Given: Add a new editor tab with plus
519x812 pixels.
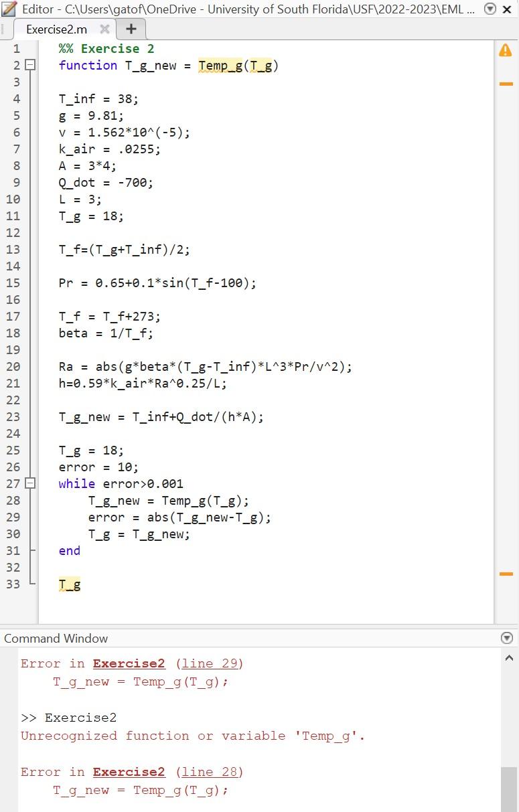Looking at the screenshot, I should point(131,29).
